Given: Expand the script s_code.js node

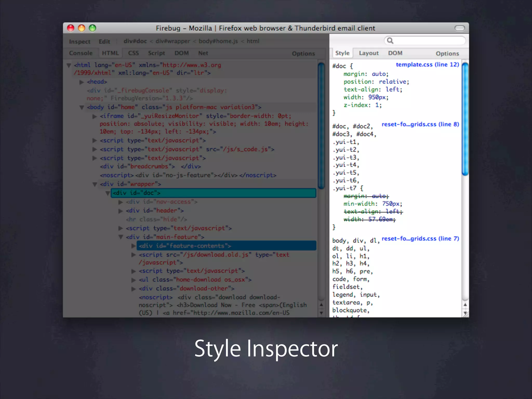Looking at the screenshot, I should [95, 149].
